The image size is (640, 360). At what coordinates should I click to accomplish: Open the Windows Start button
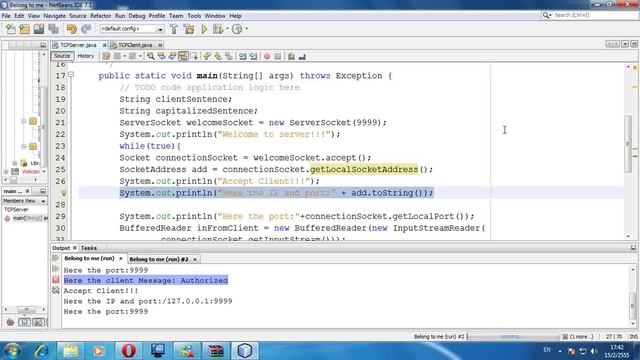pos(13,351)
